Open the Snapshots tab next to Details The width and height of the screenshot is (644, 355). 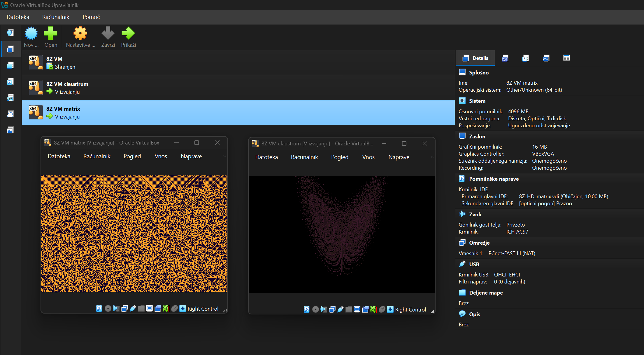click(505, 58)
